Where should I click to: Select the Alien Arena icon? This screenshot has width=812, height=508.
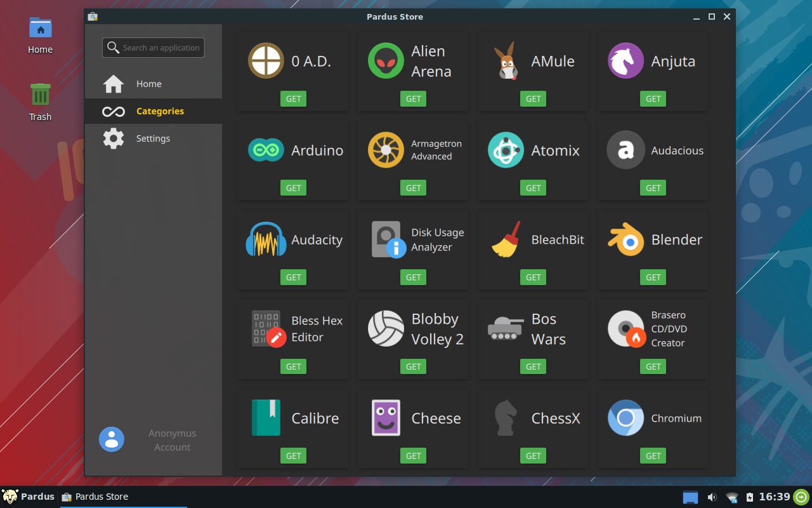coord(385,60)
